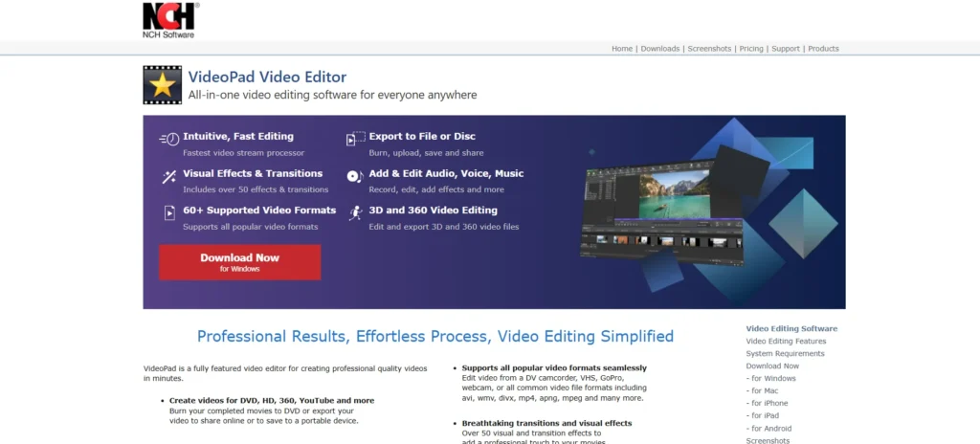Screen dimensions: 980x444
Task: Select the for iPad sidebar link
Action: [x=763, y=416]
